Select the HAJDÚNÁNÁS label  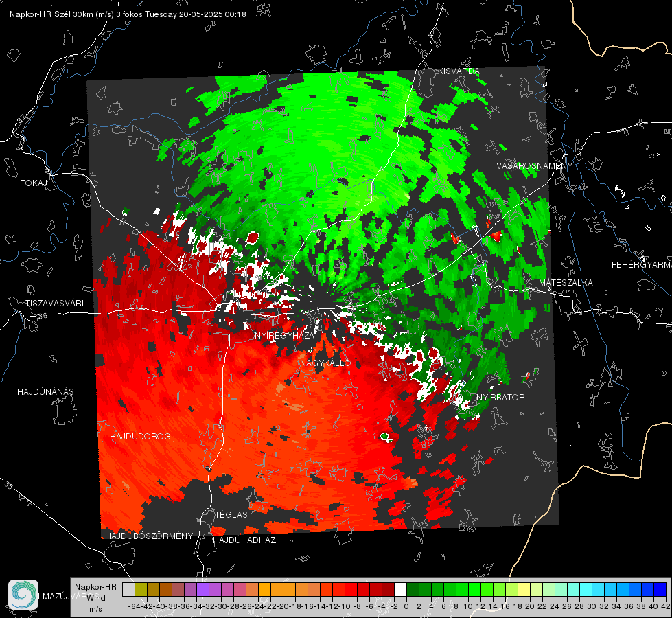pos(45,391)
